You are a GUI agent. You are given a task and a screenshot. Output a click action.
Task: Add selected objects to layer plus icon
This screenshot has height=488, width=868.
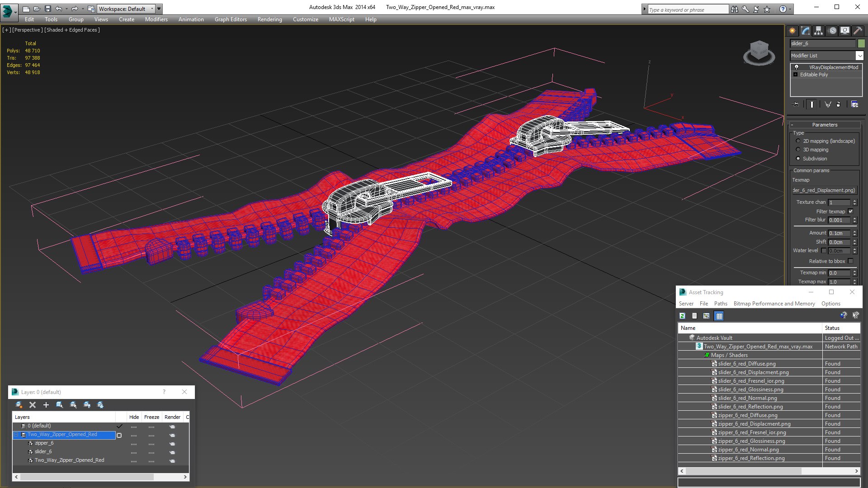[46, 405]
